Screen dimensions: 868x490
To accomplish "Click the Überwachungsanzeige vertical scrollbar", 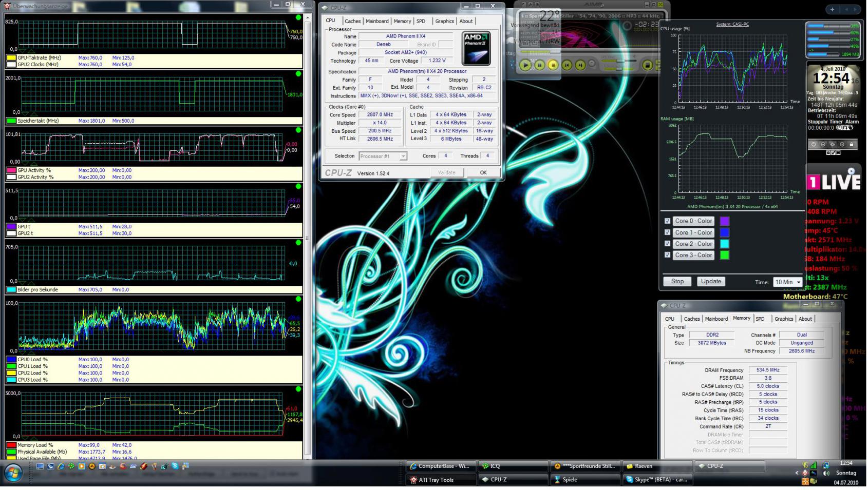I will coord(308,236).
